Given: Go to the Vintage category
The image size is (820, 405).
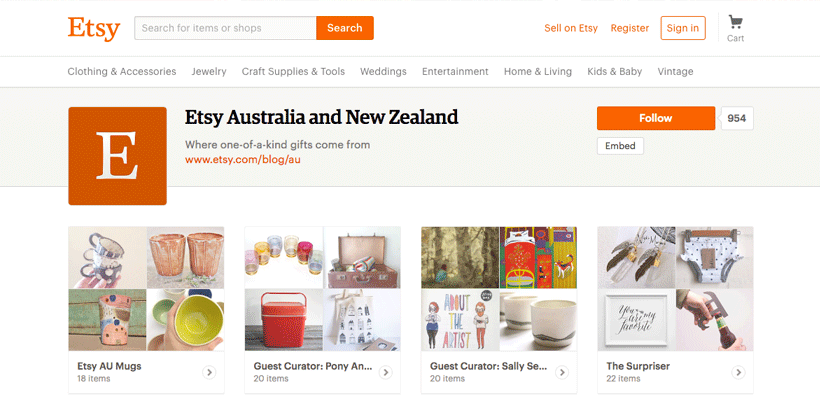Looking at the screenshot, I should 676,72.
